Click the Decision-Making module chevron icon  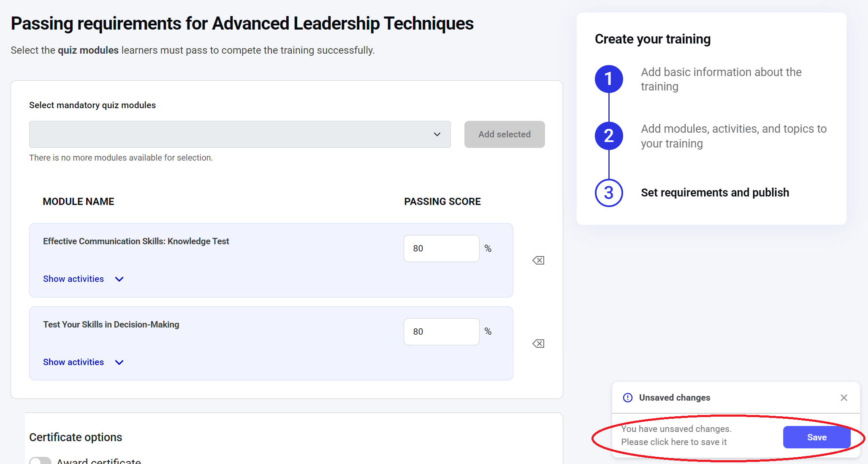pyautogui.click(x=119, y=362)
